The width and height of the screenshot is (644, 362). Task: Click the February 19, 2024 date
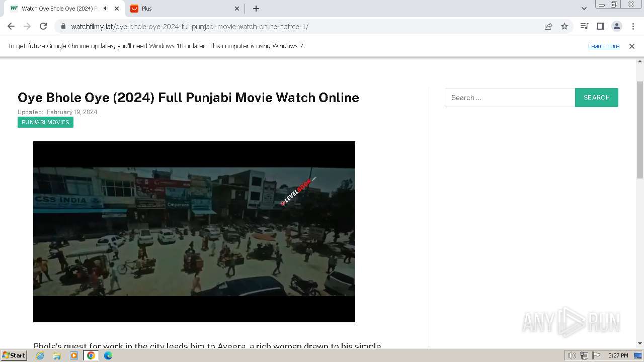click(x=72, y=112)
